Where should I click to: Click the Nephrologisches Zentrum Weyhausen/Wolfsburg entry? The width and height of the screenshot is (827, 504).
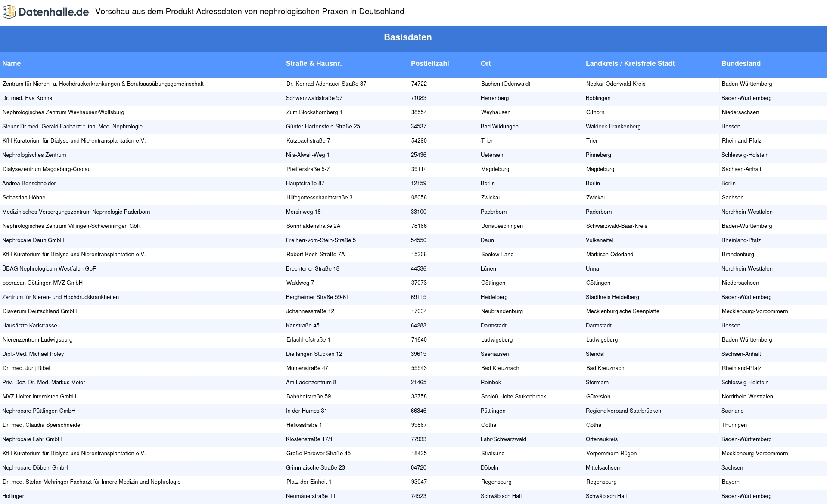click(63, 112)
